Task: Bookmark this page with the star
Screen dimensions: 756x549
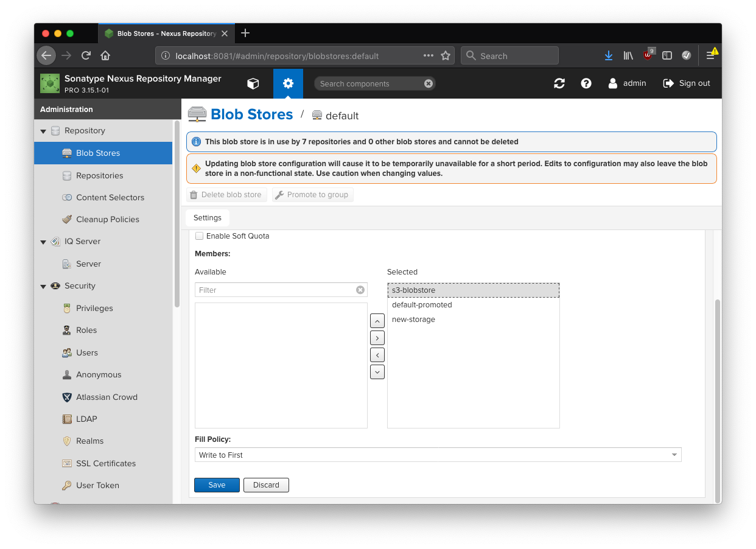Action: pyautogui.click(x=446, y=55)
